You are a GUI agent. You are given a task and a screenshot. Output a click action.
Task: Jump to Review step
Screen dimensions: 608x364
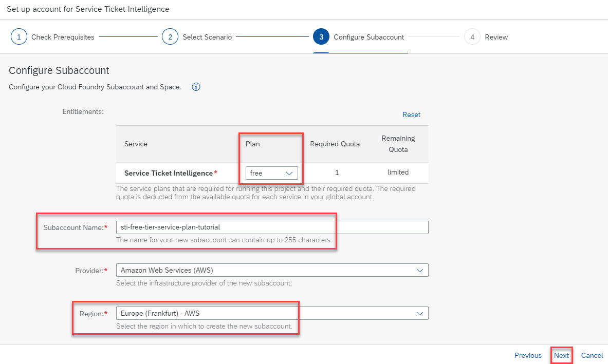click(496, 37)
